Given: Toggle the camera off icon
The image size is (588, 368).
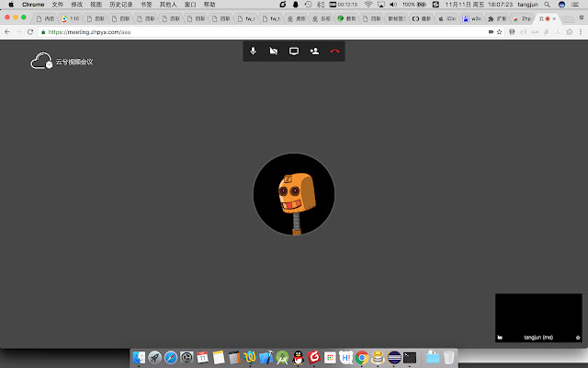Looking at the screenshot, I should point(273,52).
